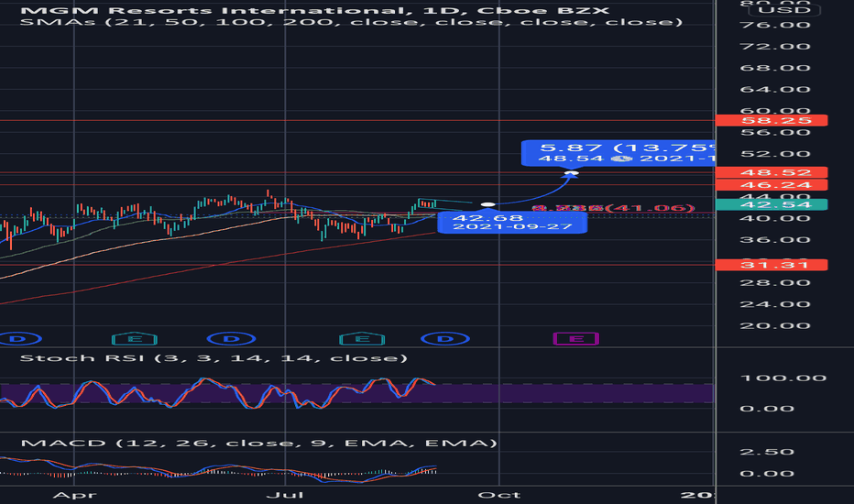This screenshot has width=854, height=504.
Task: Click the forecast start point near 42.68
Action: [488, 205]
